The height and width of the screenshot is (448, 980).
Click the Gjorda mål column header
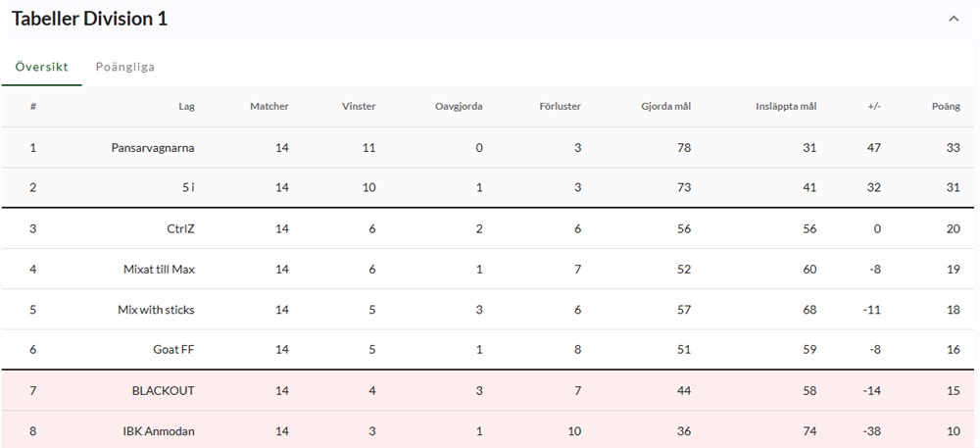(665, 107)
